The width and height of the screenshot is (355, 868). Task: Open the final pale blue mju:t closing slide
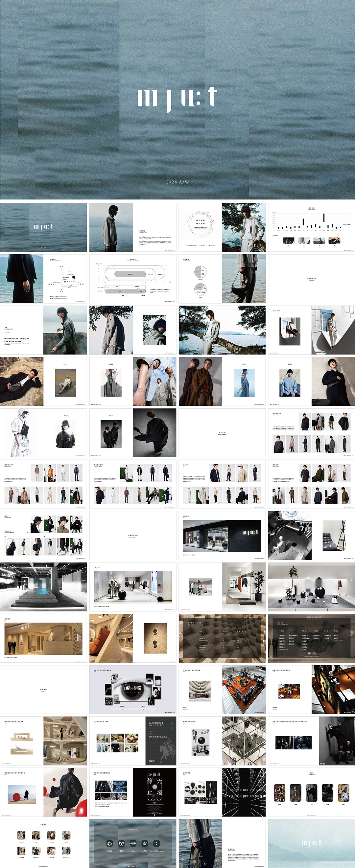(x=311, y=843)
